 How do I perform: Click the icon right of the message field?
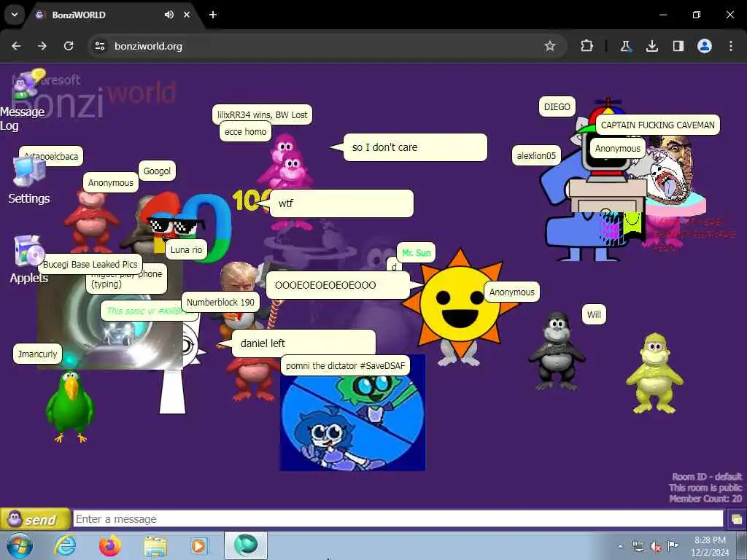737,519
